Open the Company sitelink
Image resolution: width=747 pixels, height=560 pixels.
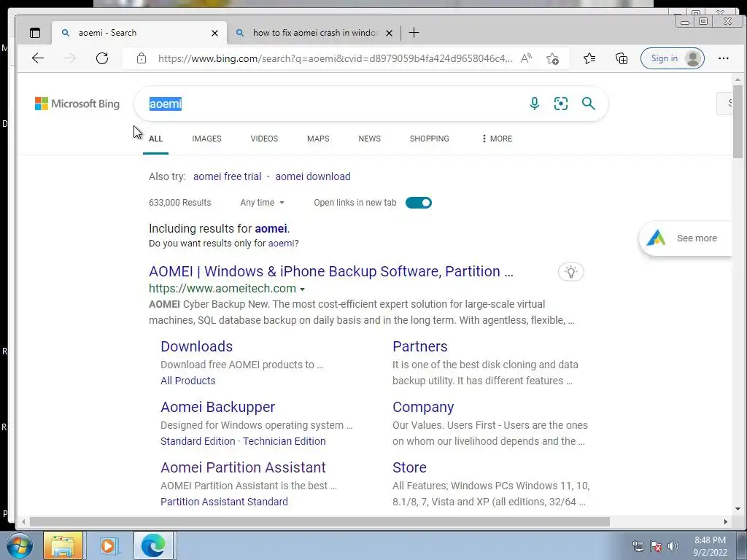[423, 407]
